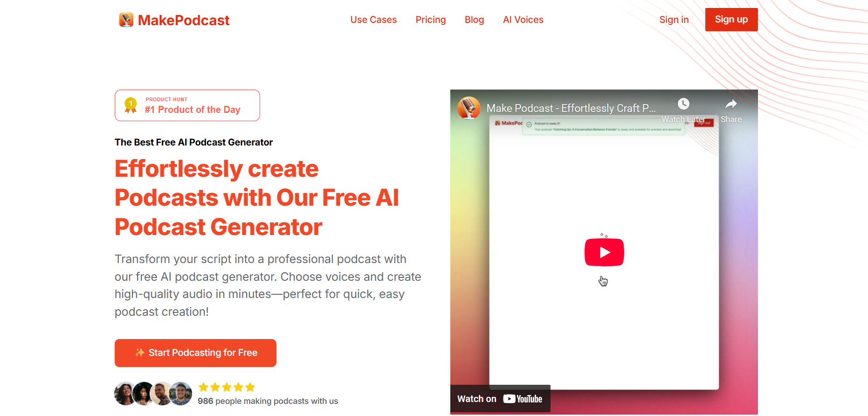This screenshot has width=868, height=416.
Task: Open the channel avatar in video header
Action: click(469, 108)
